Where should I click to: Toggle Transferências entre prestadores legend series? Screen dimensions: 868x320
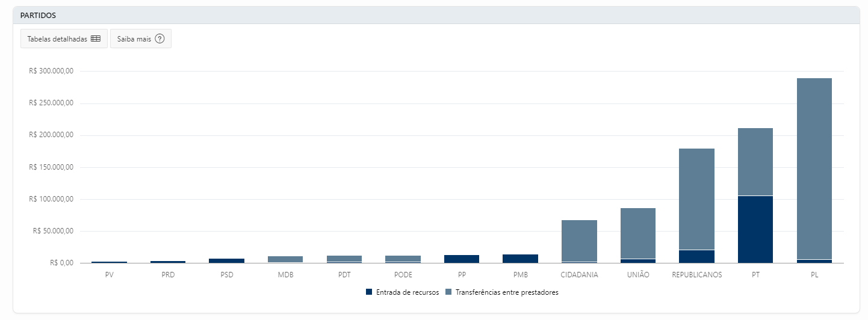pos(501,292)
